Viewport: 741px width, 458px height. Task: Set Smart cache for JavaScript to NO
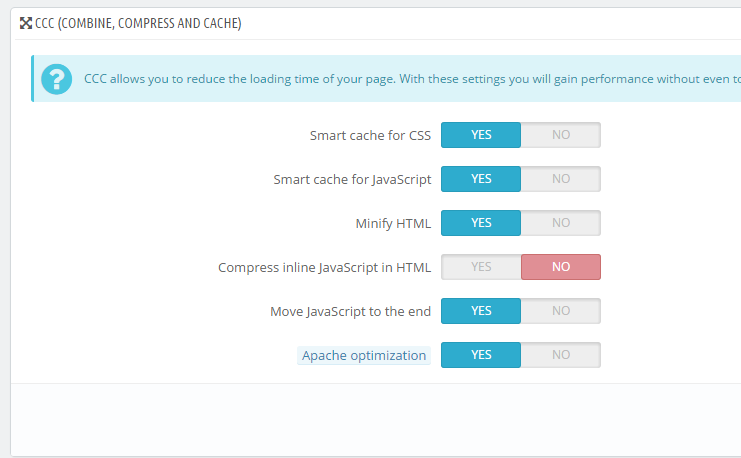pos(560,179)
